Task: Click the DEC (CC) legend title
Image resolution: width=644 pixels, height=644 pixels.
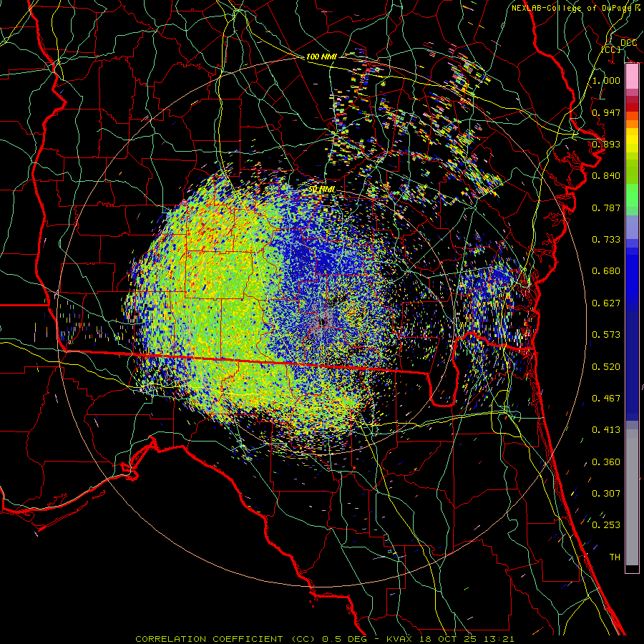Action: (619, 46)
